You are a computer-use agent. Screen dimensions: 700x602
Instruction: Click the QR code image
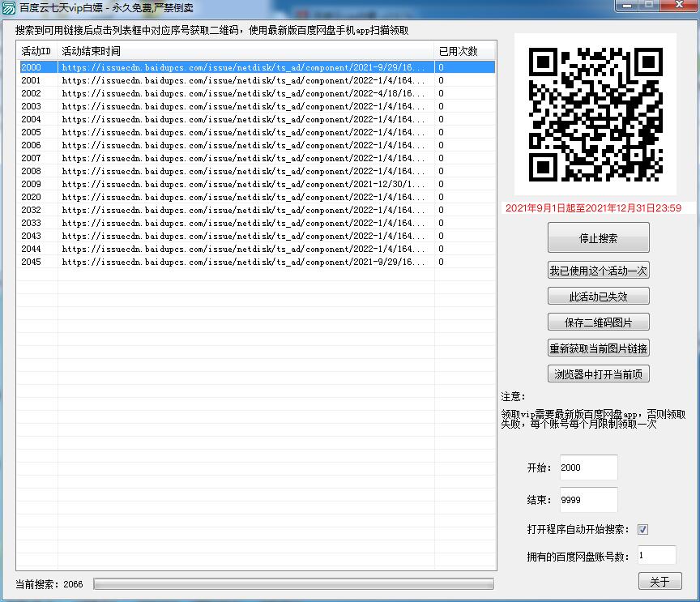pyautogui.click(x=595, y=114)
